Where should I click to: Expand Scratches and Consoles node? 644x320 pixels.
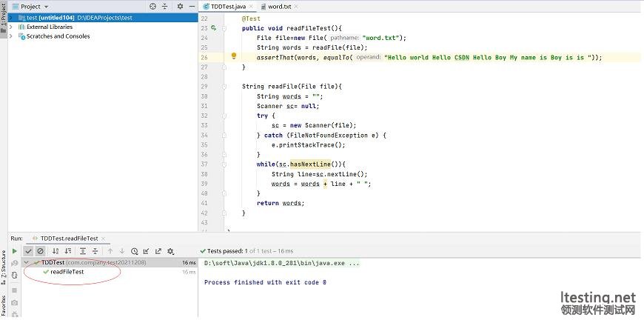click(x=10, y=36)
